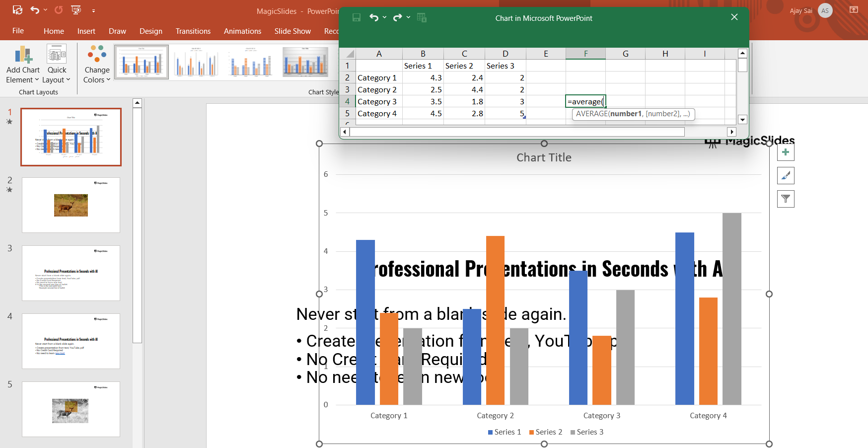This screenshot has height=448, width=868.
Task: Undo last action in PowerPoint title bar
Action: (34, 10)
